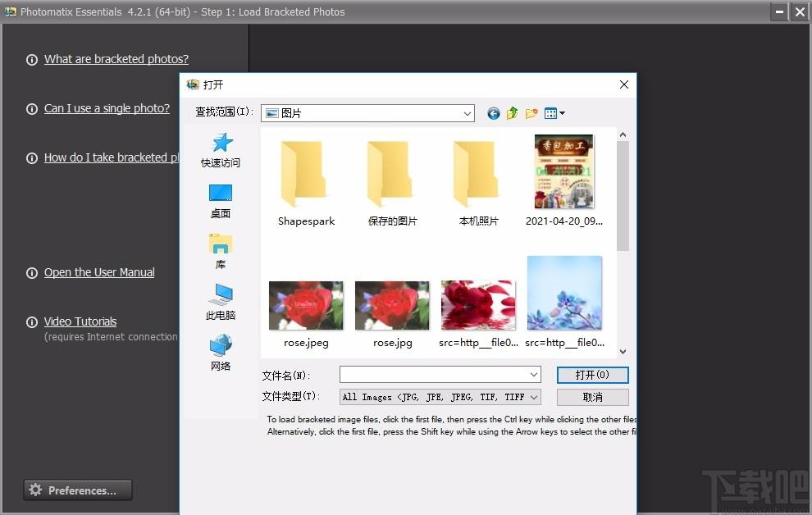Close the 打开 file dialog
Screen dimensions: 812x515
click(624, 84)
